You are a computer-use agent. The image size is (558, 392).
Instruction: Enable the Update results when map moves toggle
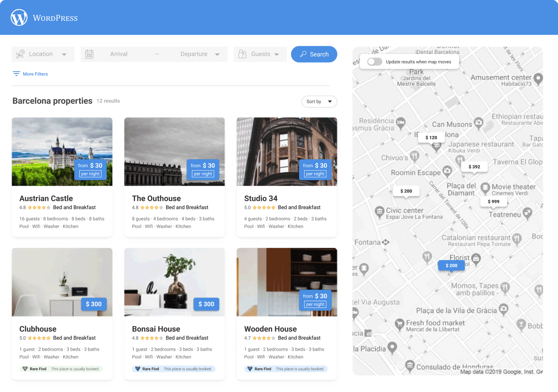(x=374, y=61)
